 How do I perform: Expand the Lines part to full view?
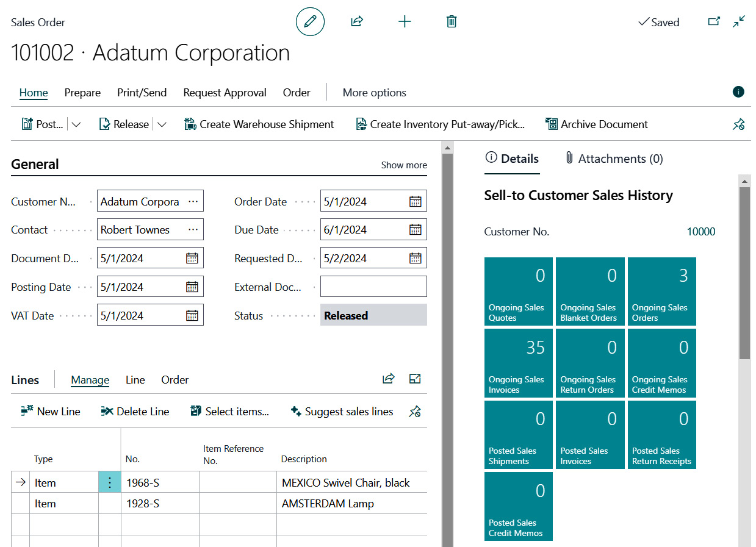coord(415,379)
